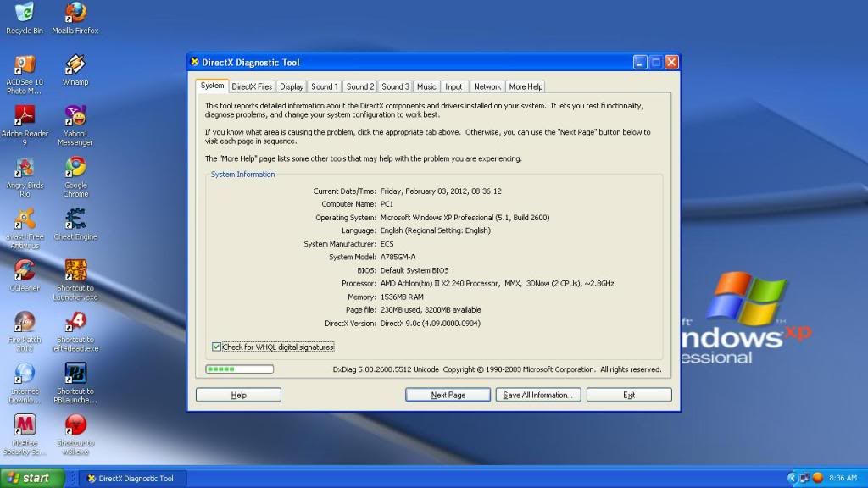The height and width of the screenshot is (488, 868).
Task: Click the English Regional Setting language value
Action: [x=435, y=230]
